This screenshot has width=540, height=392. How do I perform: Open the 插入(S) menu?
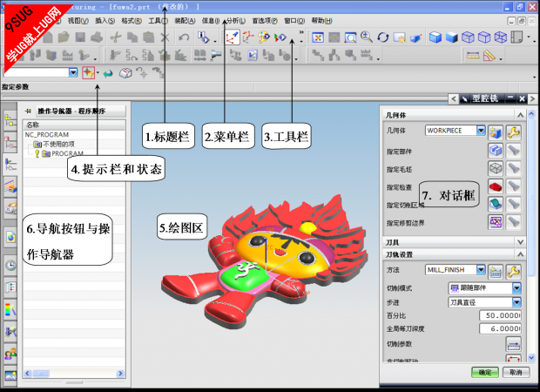[105, 21]
